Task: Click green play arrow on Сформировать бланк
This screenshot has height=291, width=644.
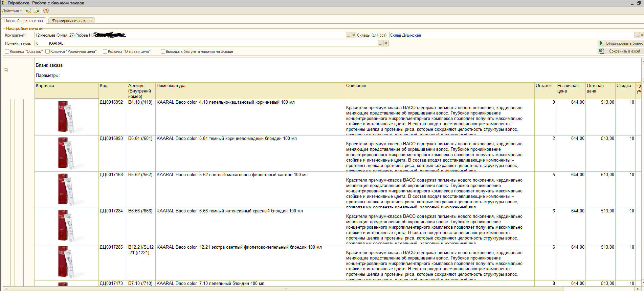Action: tap(601, 43)
